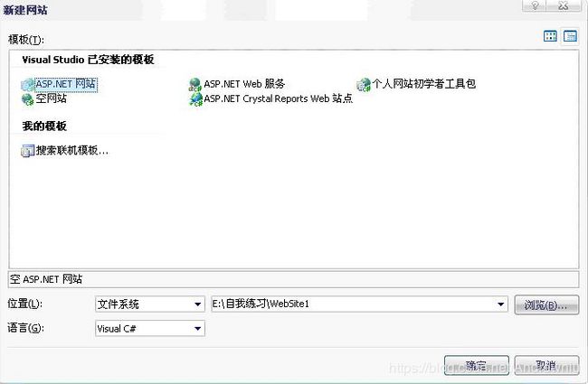Screen dimensions: 588x384
Task: Click the 搜索联机模板... link text
Action: [72, 151]
